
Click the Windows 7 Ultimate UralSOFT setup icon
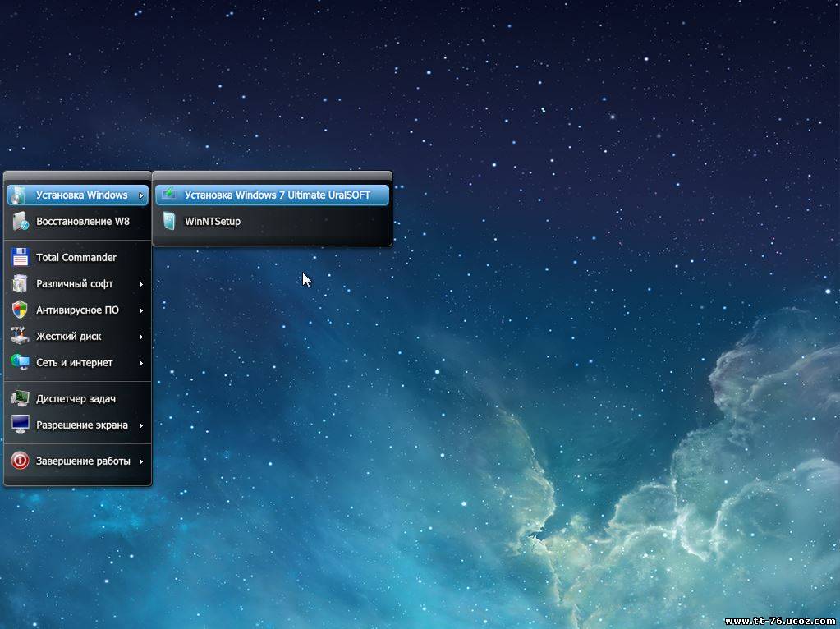click(x=169, y=195)
